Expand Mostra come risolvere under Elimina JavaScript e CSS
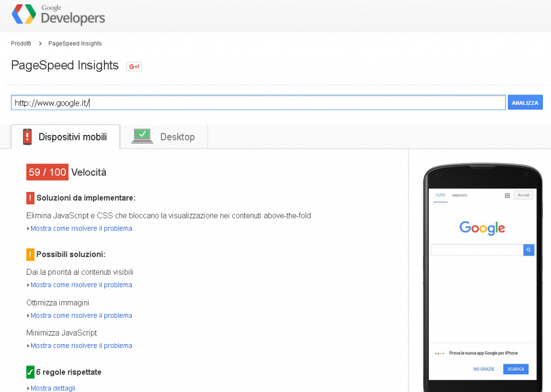This screenshot has width=551, height=392. point(81,229)
